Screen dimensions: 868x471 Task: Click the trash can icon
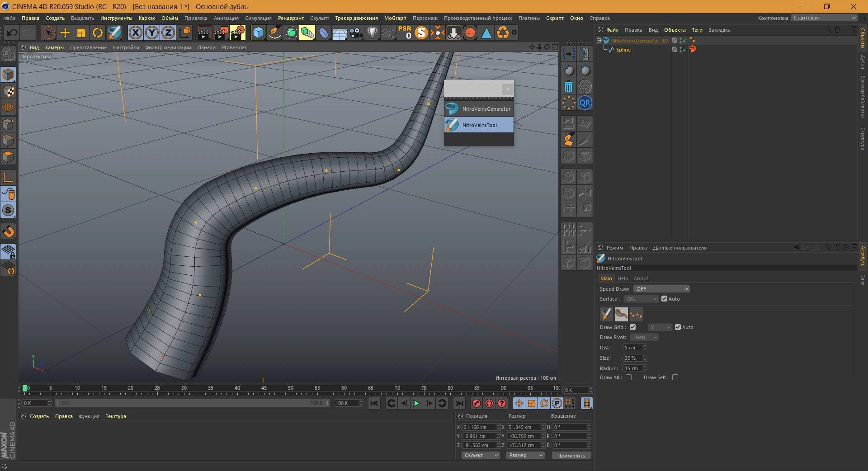point(569,86)
